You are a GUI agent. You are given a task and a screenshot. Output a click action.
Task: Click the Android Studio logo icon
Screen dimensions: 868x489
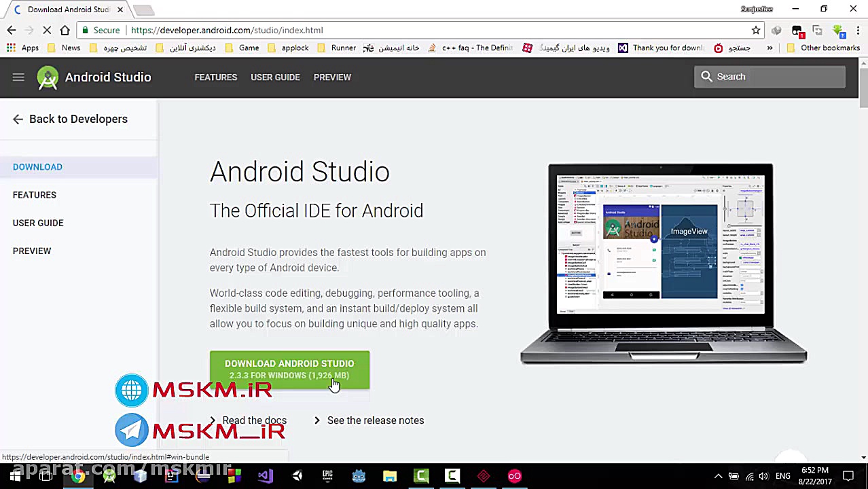(x=48, y=77)
